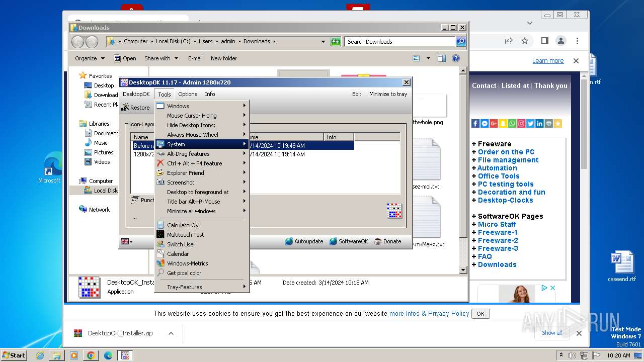Screen dimensions: 644x362
Task: Click the Explorer help question icon
Action: click(456, 58)
